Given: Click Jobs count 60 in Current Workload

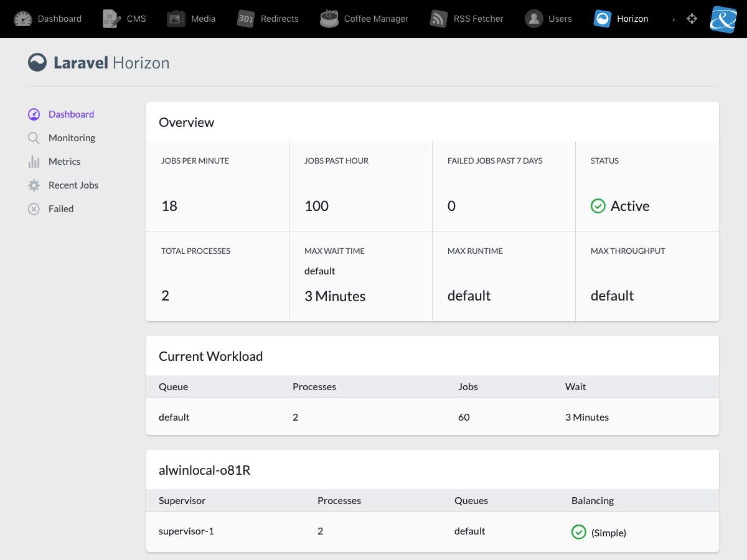Looking at the screenshot, I should 464,418.
